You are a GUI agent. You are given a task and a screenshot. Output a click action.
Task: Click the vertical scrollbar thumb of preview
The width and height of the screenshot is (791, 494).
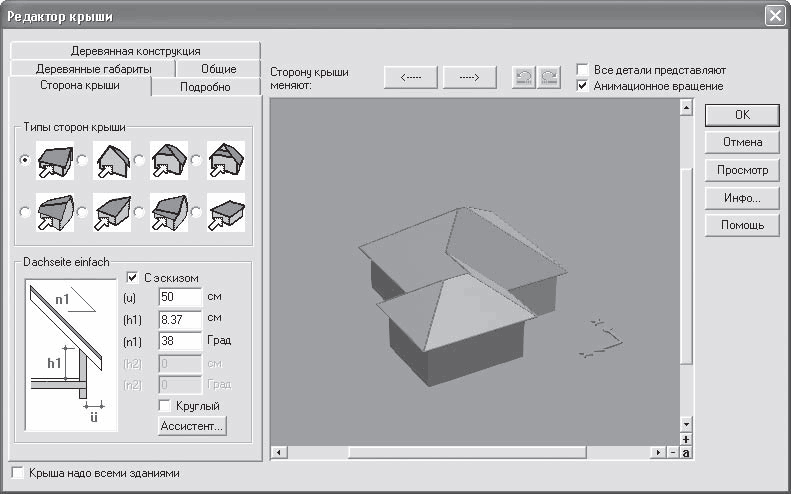point(686,265)
